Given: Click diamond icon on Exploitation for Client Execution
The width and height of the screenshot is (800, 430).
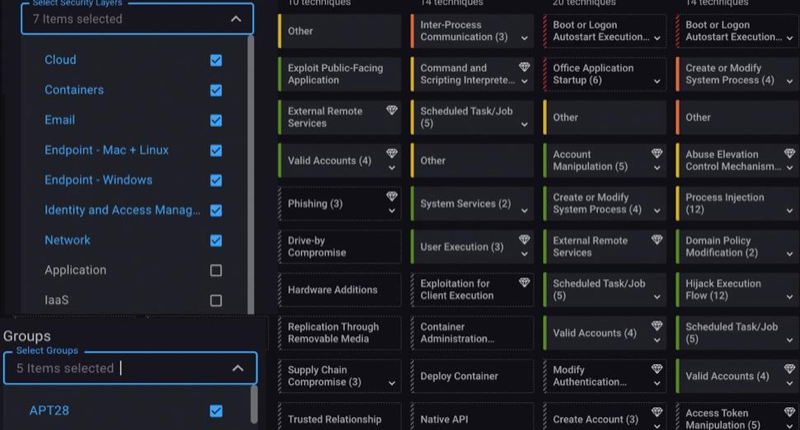Looking at the screenshot, I should pyautogui.click(x=524, y=282).
